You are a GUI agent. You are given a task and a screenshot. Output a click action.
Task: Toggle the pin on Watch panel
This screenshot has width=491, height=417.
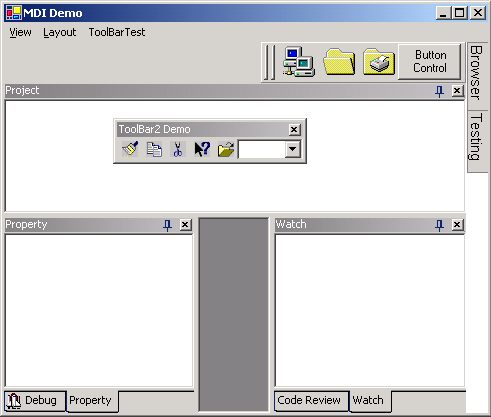click(440, 225)
